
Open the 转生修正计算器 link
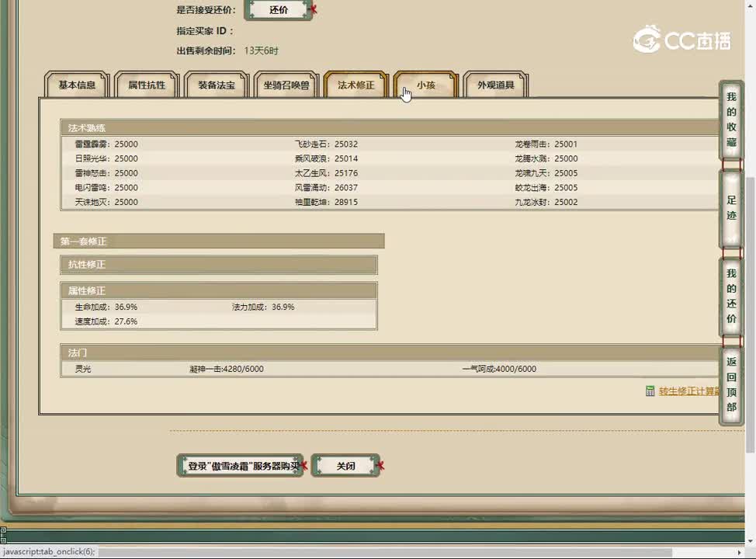689,391
